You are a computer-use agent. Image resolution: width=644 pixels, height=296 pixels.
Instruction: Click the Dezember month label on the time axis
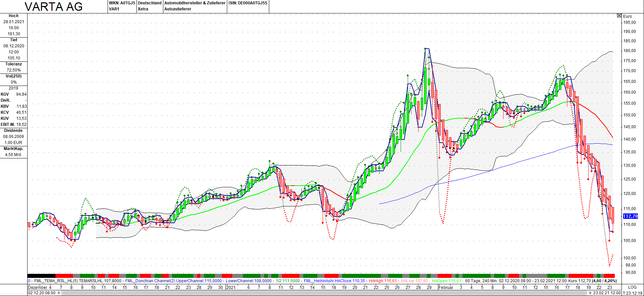[x=38, y=287]
